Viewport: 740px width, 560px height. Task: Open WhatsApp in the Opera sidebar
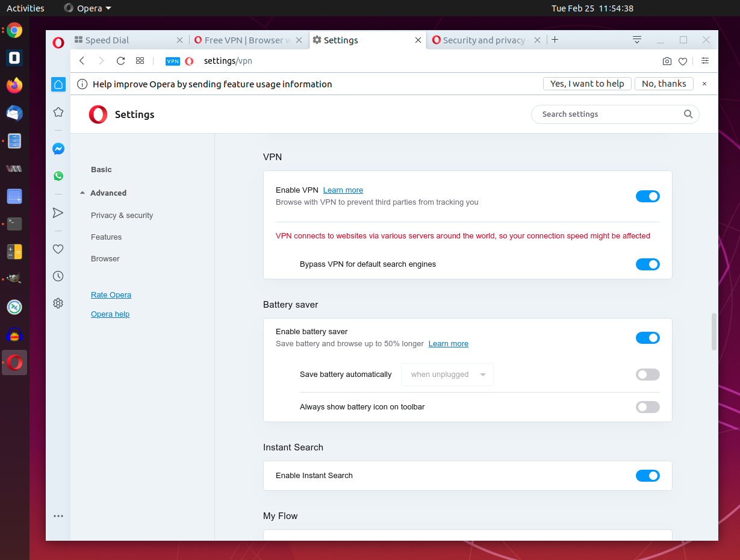(x=58, y=176)
